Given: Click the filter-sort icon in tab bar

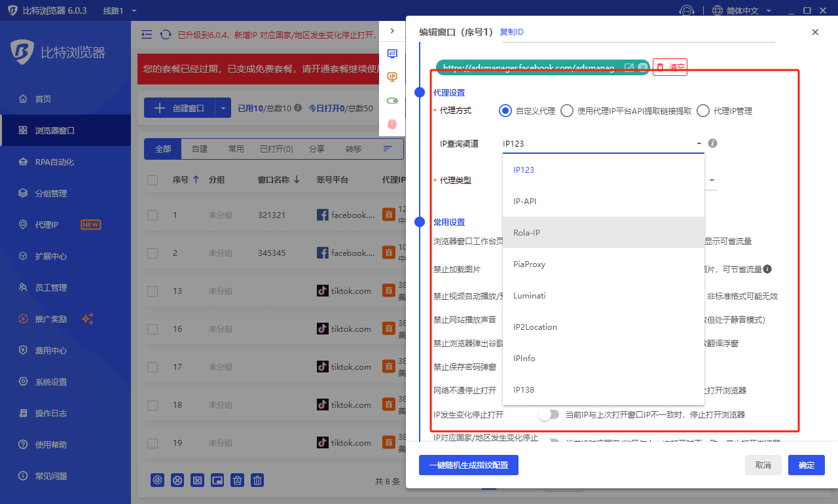Looking at the screenshot, I should coord(388,149).
